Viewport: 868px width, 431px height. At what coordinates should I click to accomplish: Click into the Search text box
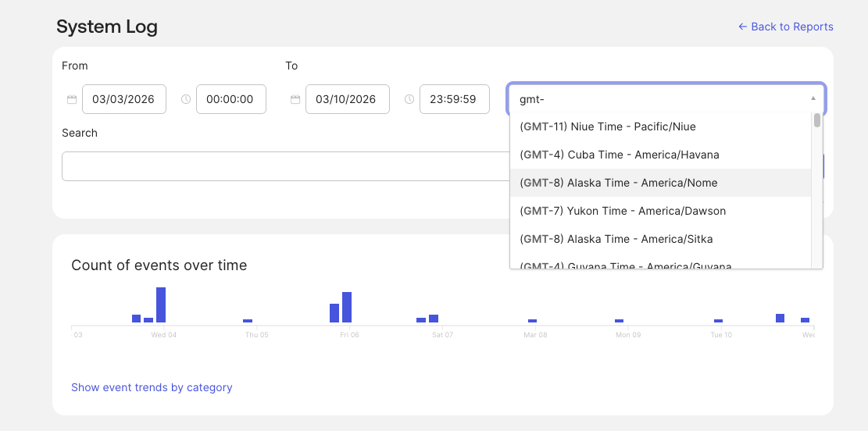point(285,166)
